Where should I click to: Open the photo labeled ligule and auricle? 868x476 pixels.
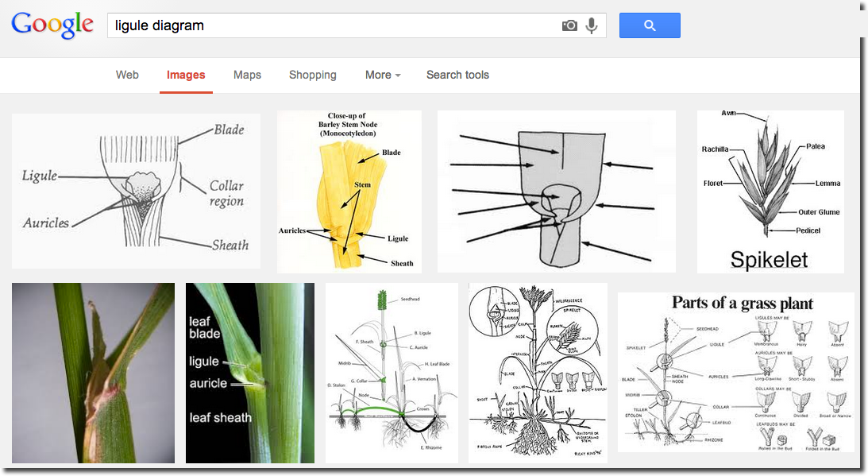(x=249, y=372)
